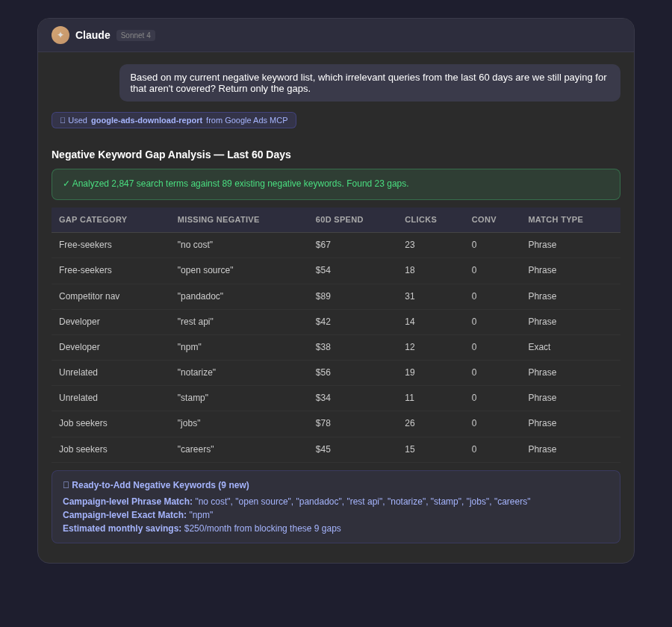Image resolution: width=672 pixels, height=627 pixels.
Task: Click the Claude sparkle avatar icon
Action: 60,35
